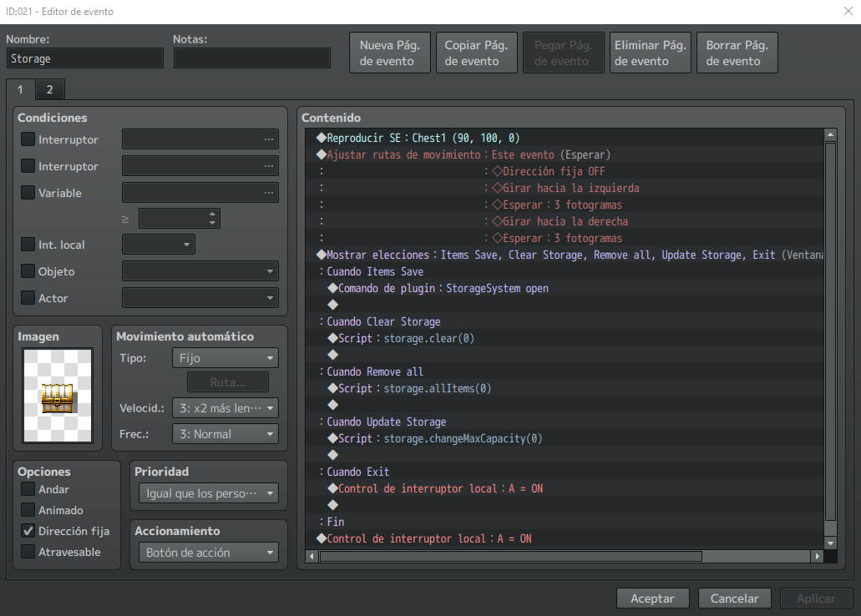Open the Velocid. speed dropdown
The width and height of the screenshot is (861, 616).
225,408
